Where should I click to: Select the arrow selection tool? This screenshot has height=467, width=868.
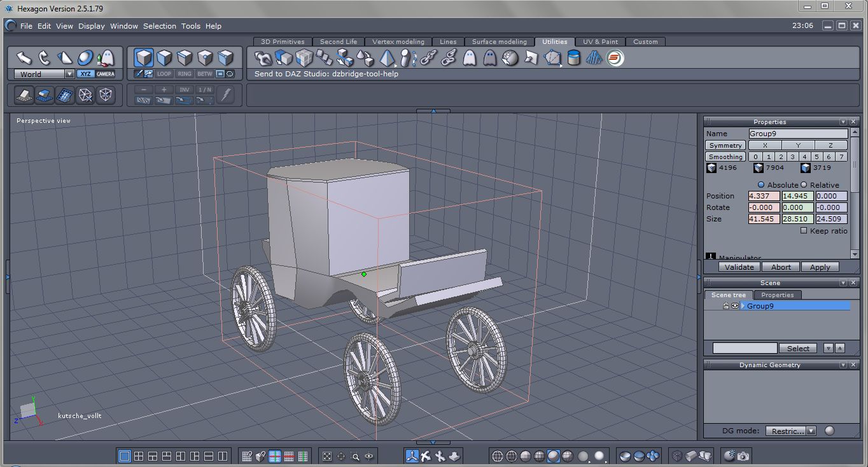point(24,58)
